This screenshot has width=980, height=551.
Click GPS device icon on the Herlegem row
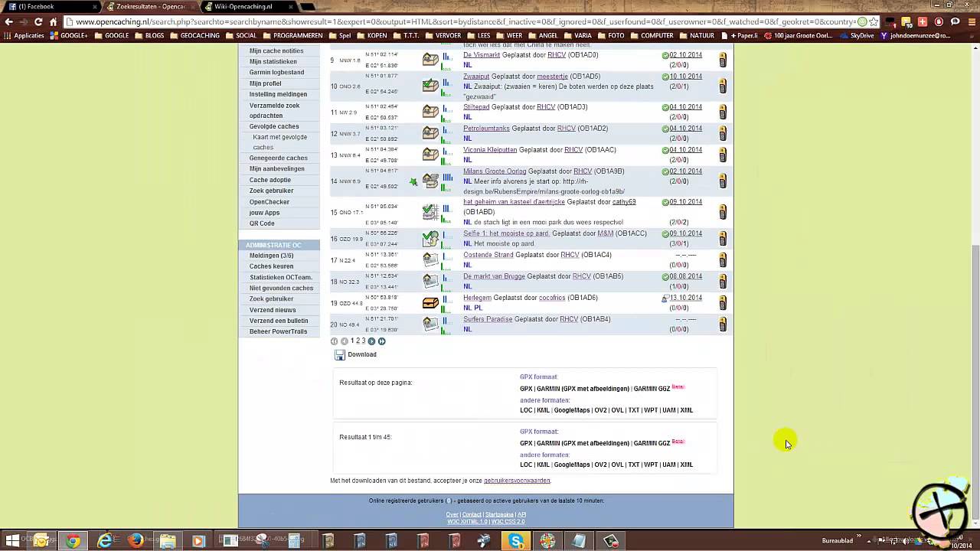click(722, 303)
